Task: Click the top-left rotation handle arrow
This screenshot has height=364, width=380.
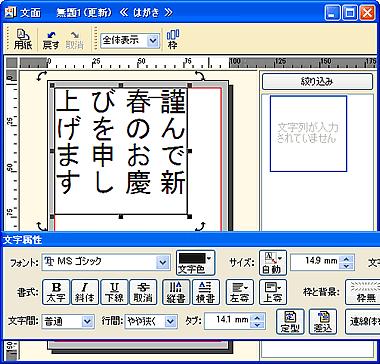Action: (41, 76)
